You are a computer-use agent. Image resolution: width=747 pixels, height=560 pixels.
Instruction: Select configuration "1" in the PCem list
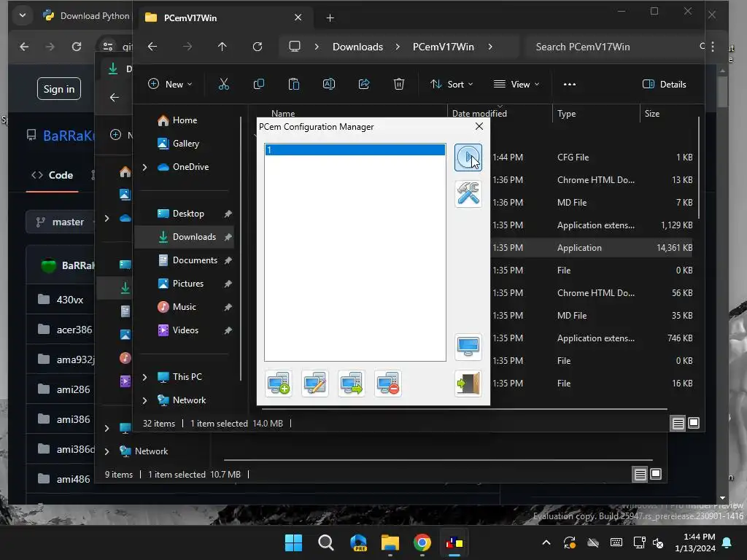click(x=355, y=150)
